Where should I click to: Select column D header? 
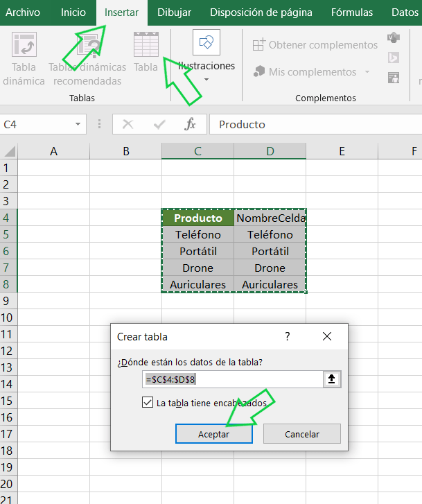coord(270,151)
